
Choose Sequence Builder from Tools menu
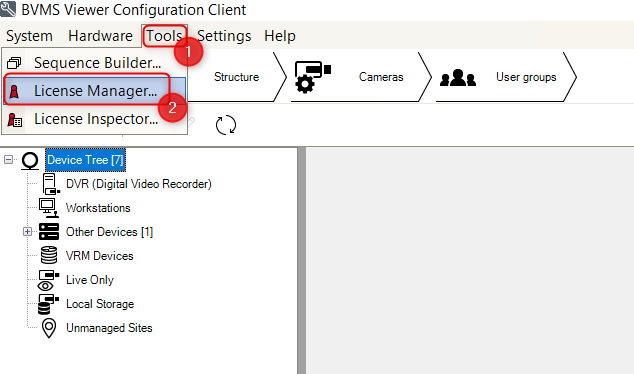(x=94, y=63)
